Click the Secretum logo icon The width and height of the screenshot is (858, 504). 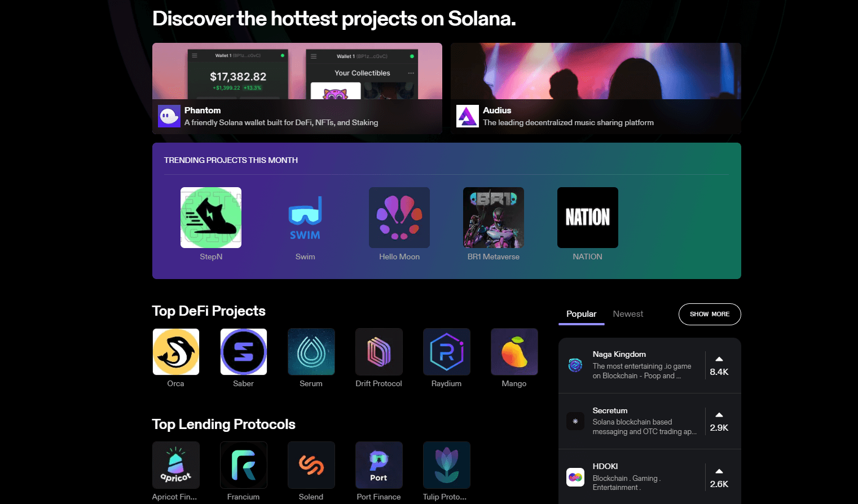(x=575, y=421)
